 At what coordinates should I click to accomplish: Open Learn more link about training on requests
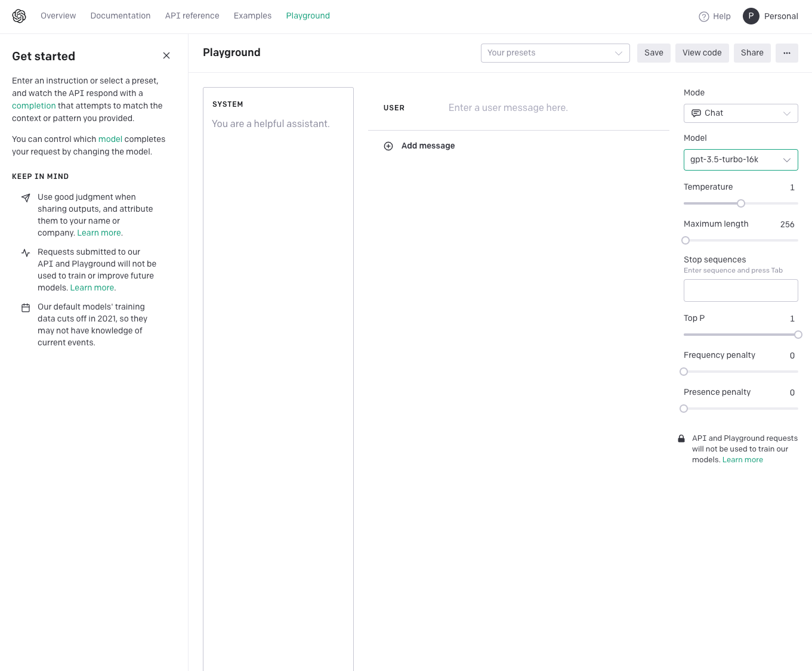pyautogui.click(x=92, y=288)
